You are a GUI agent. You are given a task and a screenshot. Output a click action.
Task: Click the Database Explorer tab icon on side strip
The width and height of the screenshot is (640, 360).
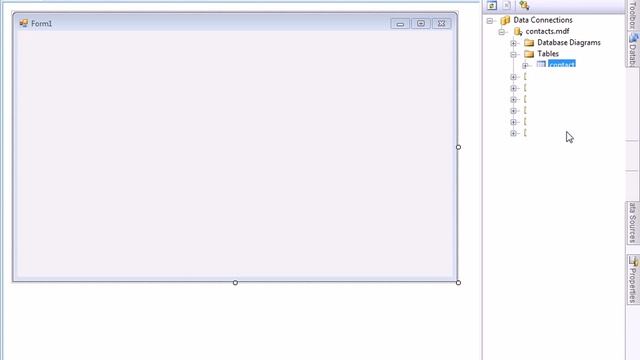[x=633, y=38]
